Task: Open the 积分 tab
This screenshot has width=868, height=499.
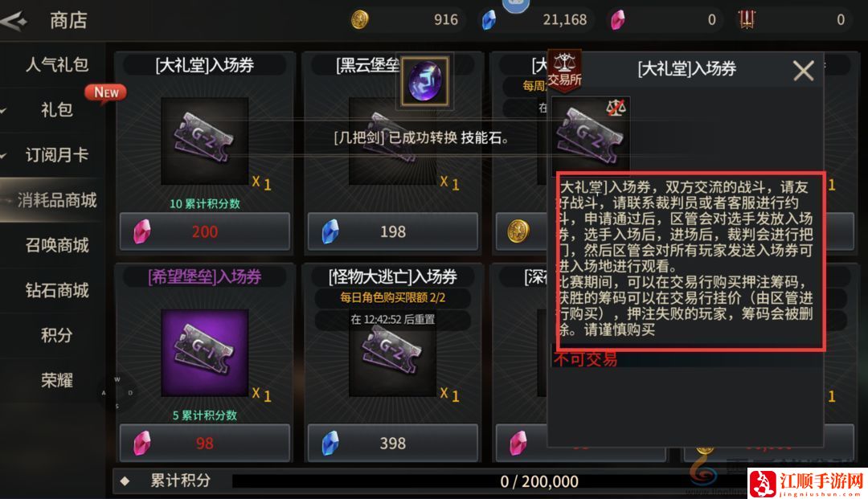Action: pyautogui.click(x=55, y=335)
